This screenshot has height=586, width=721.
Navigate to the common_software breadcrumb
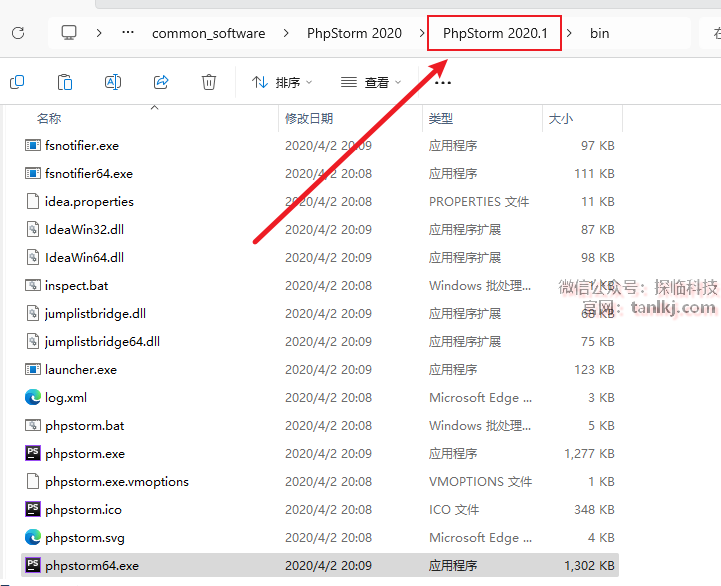208,33
